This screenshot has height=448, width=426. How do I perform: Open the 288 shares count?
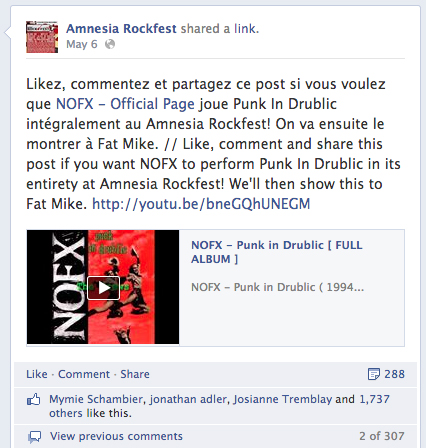pyautogui.click(x=394, y=374)
